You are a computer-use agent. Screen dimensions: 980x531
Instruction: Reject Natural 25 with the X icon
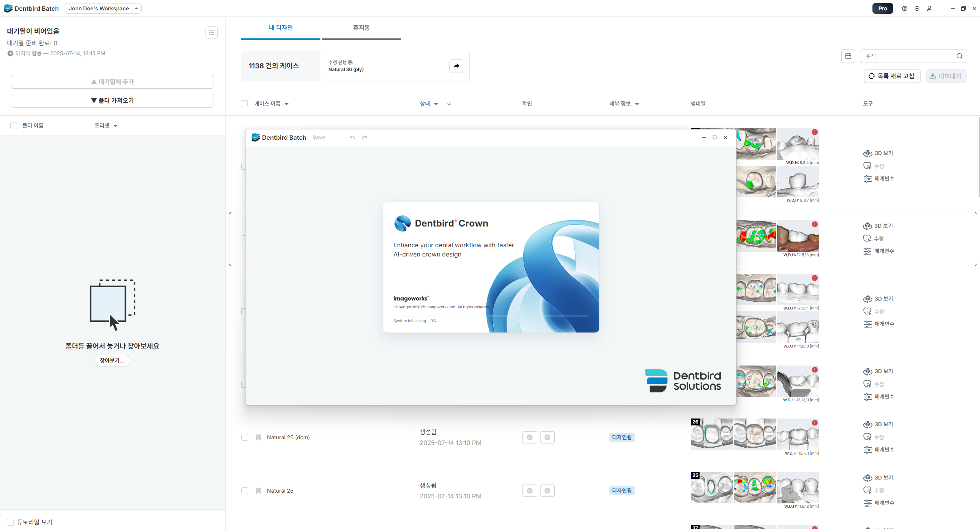(547, 491)
